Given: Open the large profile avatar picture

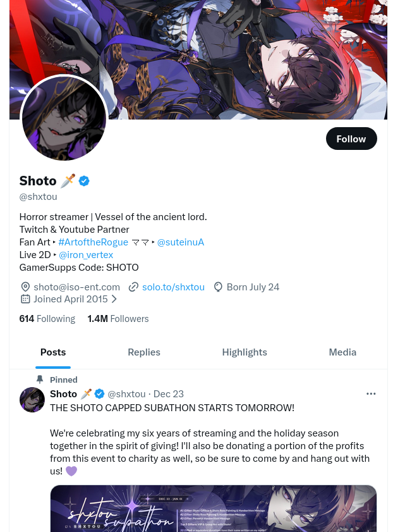Looking at the screenshot, I should [63, 118].
